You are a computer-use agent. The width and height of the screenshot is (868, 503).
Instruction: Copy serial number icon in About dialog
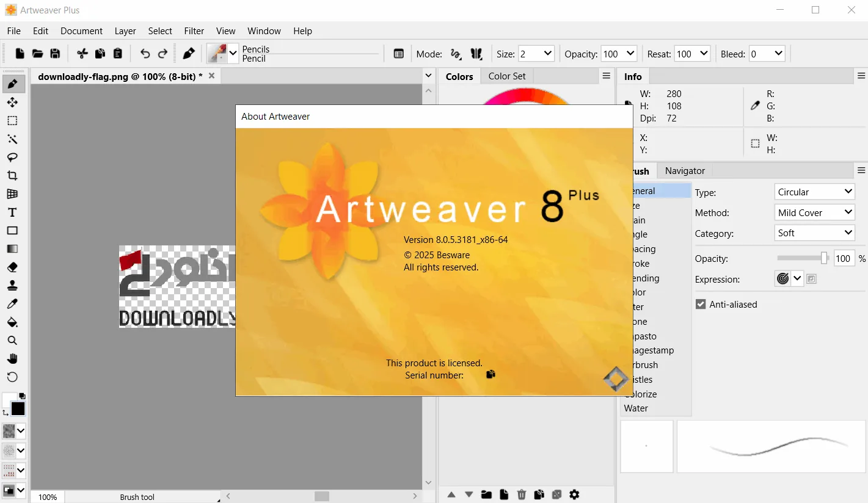[491, 374]
